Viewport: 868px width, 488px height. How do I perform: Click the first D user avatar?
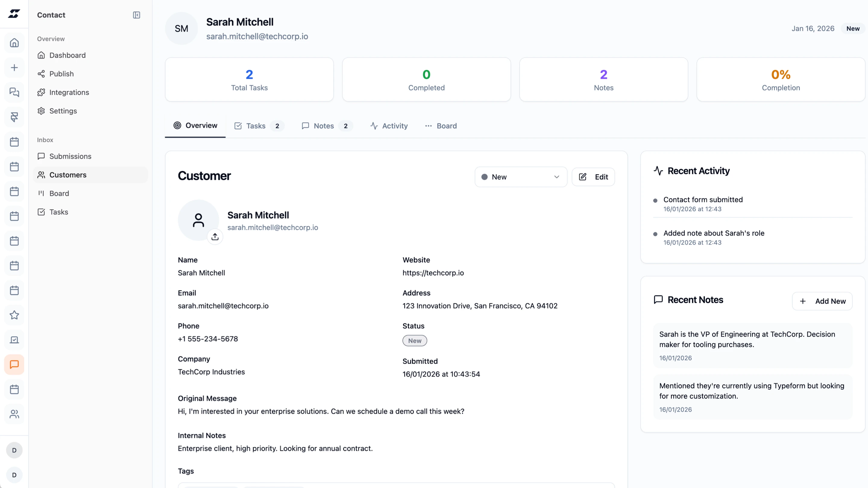[14, 450]
